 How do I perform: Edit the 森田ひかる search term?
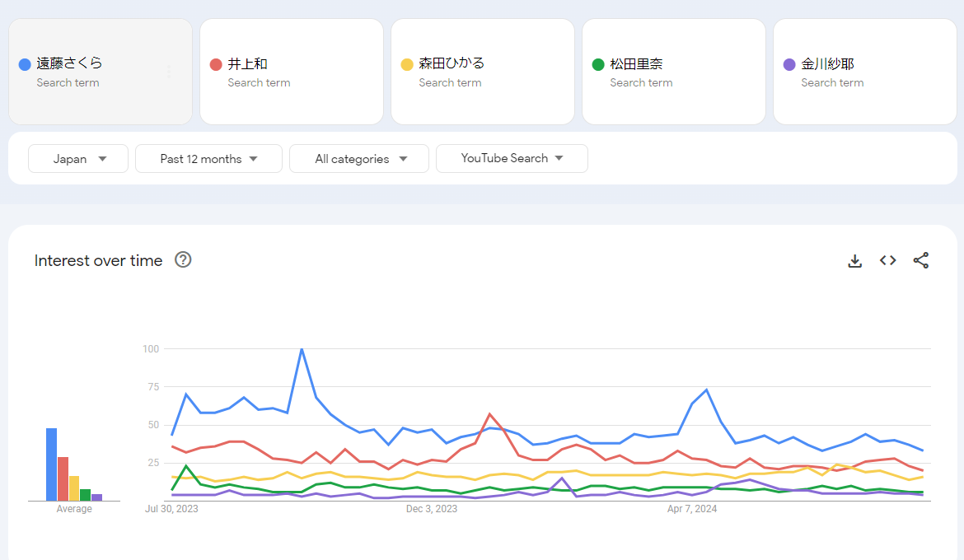coord(452,64)
